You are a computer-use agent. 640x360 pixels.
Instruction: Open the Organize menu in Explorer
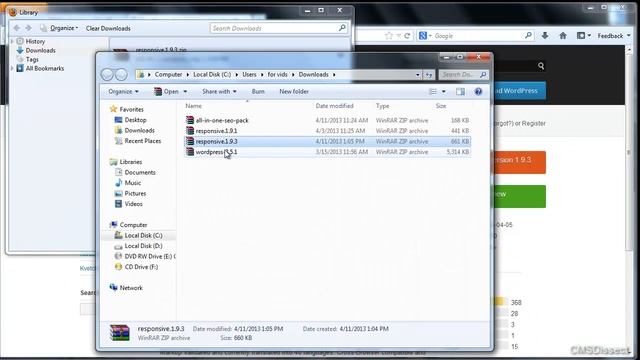coord(123,91)
